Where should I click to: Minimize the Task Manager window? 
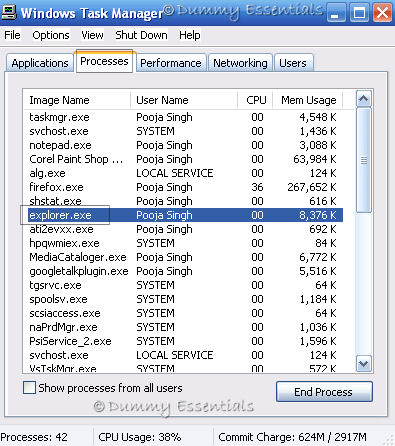[336, 13]
